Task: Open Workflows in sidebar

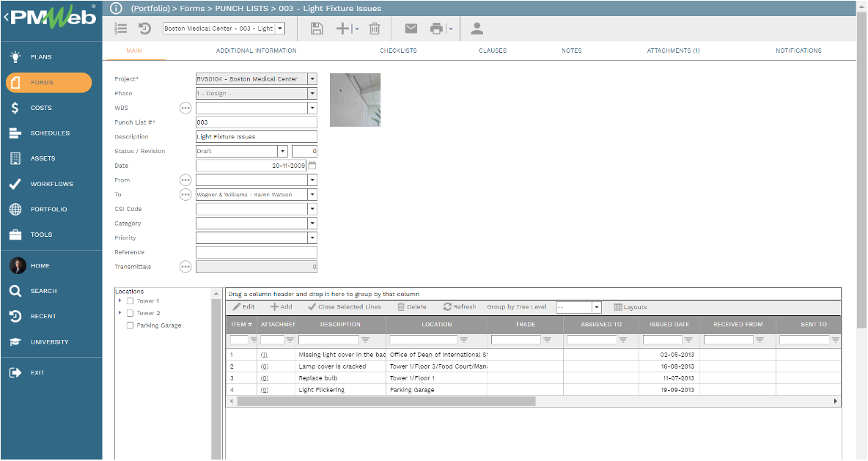Action: [x=51, y=184]
